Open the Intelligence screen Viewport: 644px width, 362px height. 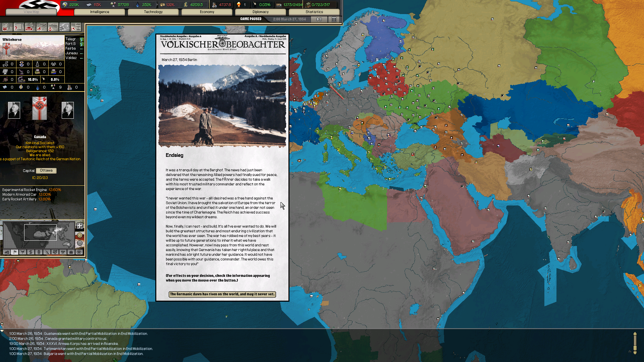coord(100,12)
